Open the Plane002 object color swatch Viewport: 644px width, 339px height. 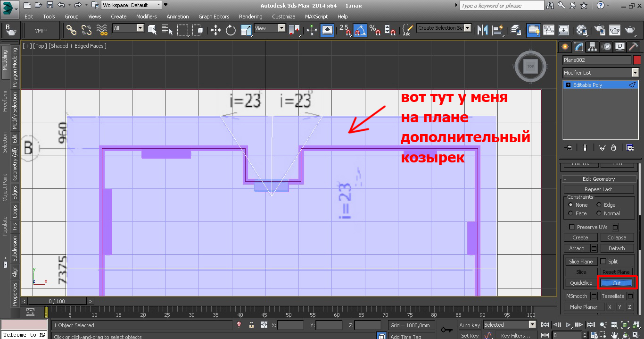pos(637,60)
